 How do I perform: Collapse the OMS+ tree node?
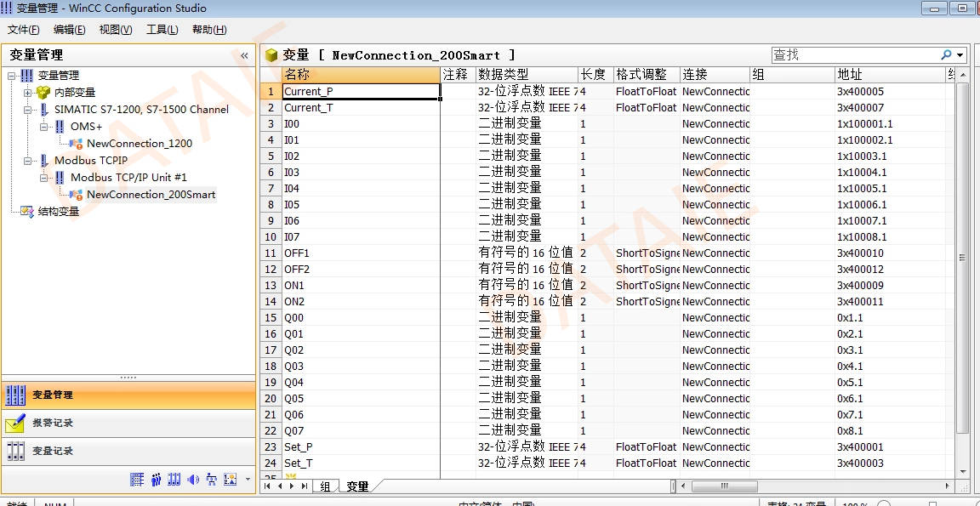pyautogui.click(x=43, y=126)
